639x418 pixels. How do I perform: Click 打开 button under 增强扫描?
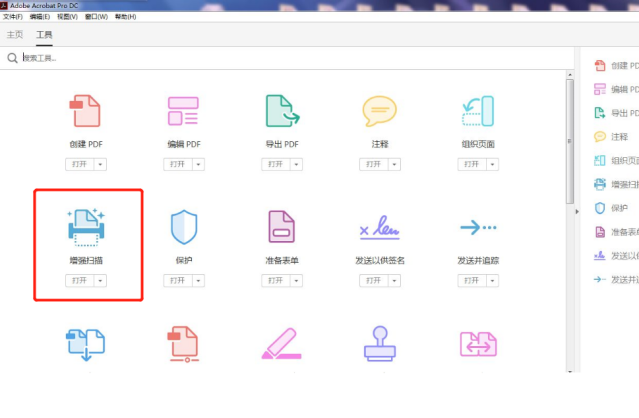coord(80,281)
